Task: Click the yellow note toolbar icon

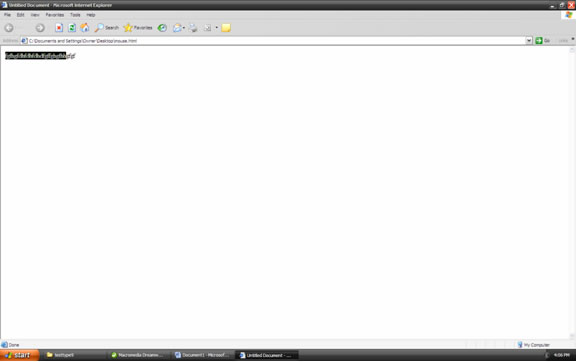Action: [x=226, y=28]
